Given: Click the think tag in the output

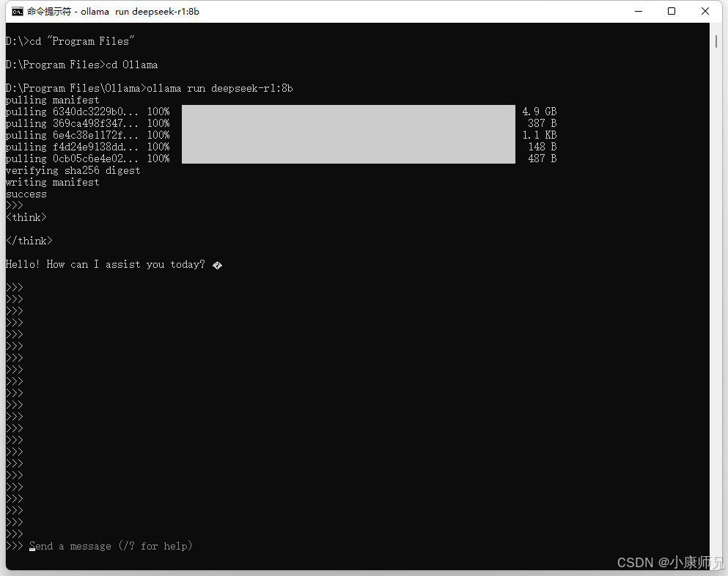Looking at the screenshot, I should pos(26,216).
